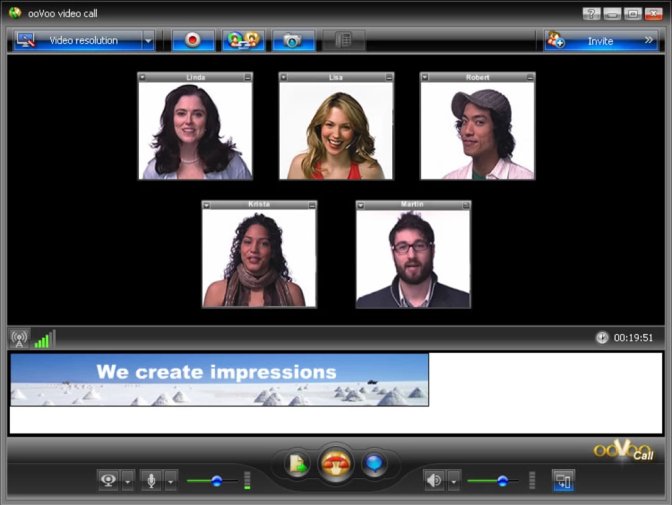Image resolution: width=672 pixels, height=505 pixels.
Task: Open Robert's video window menu arrow
Action: pos(425,77)
